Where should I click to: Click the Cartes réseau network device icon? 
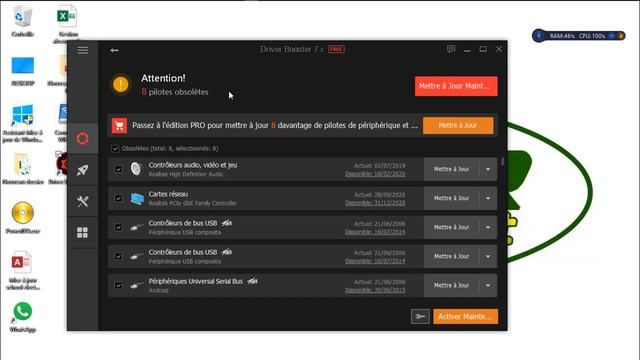click(x=137, y=198)
